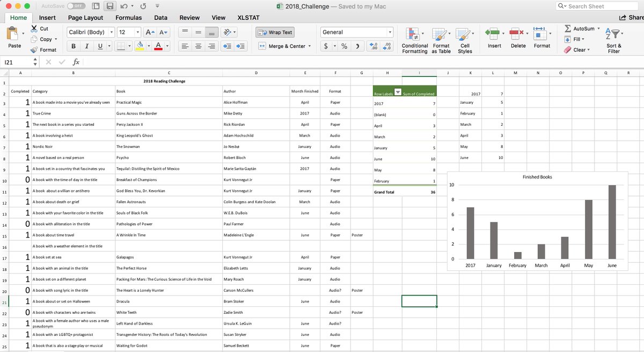
Task: Click the Cut scissors icon
Action: pos(35,28)
